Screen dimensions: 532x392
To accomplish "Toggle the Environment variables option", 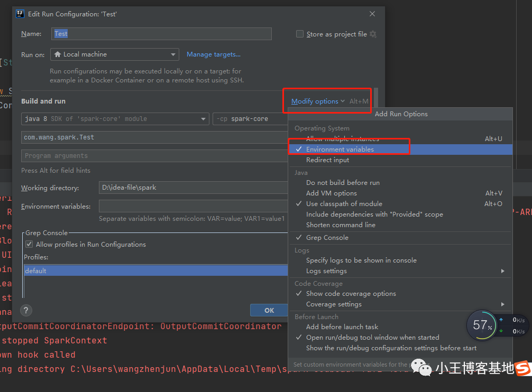I will pos(400,150).
